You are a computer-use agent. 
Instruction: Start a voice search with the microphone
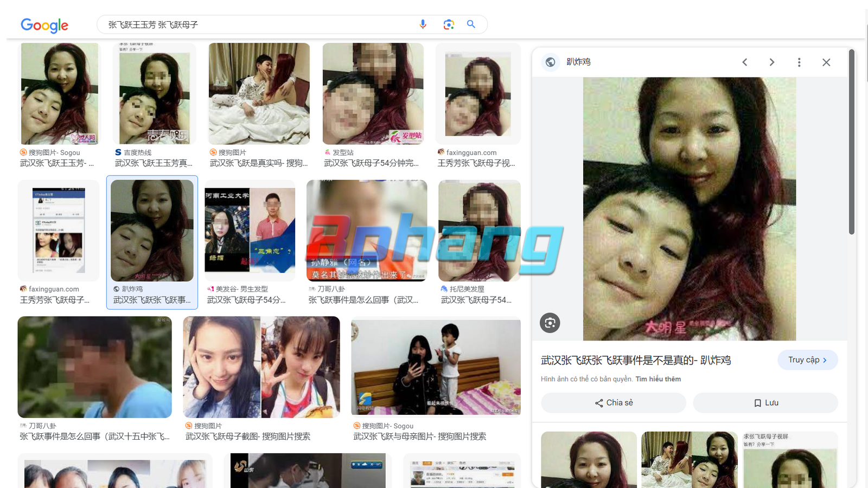tap(423, 24)
